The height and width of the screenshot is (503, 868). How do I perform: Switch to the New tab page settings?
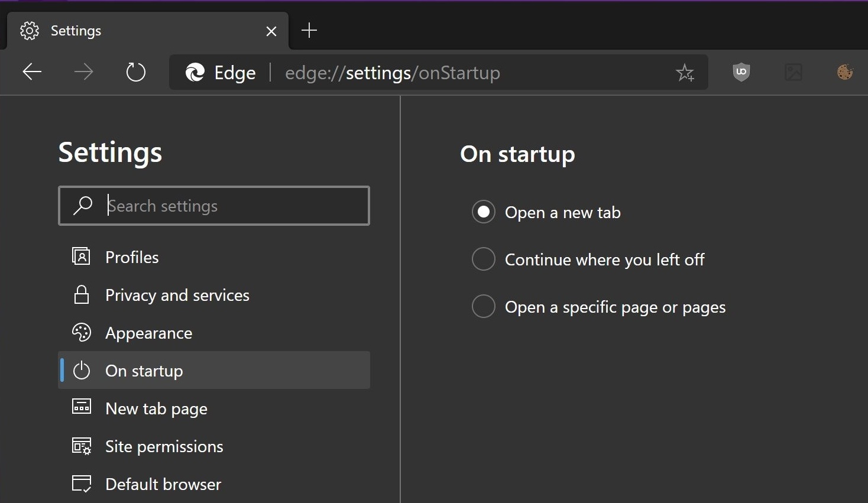pyautogui.click(x=156, y=408)
